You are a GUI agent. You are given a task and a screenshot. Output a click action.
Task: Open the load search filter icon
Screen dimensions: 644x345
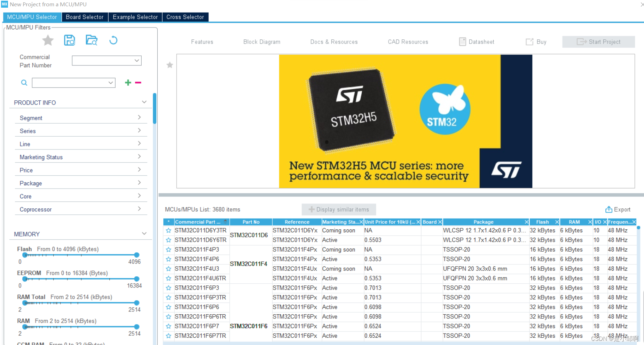tap(91, 40)
